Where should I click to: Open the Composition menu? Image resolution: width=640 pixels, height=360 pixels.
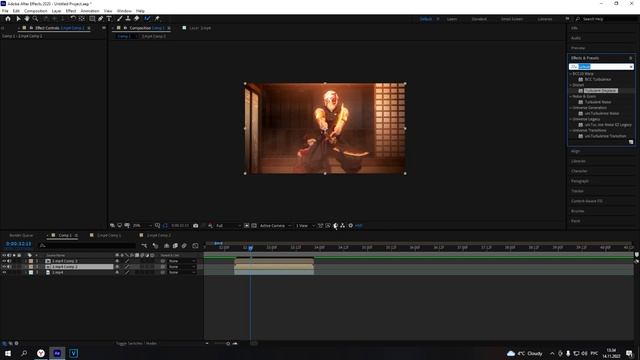[x=36, y=11]
